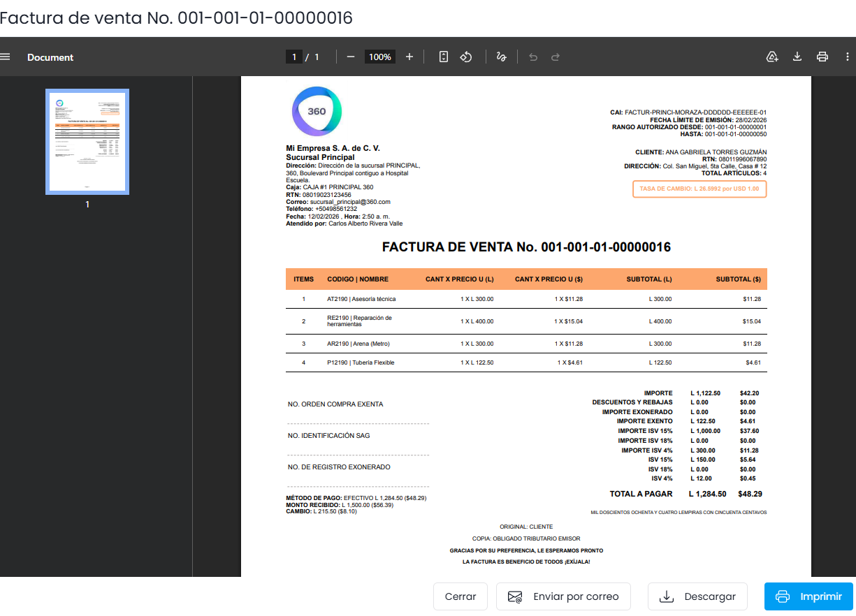Click the IMPORTE EXENTO label

click(x=645, y=421)
